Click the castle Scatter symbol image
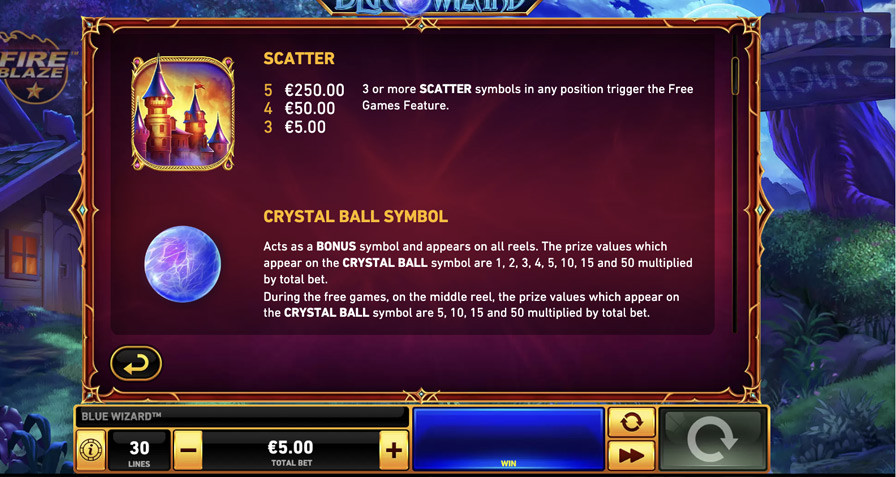This screenshot has width=896, height=477. pyautogui.click(x=183, y=113)
